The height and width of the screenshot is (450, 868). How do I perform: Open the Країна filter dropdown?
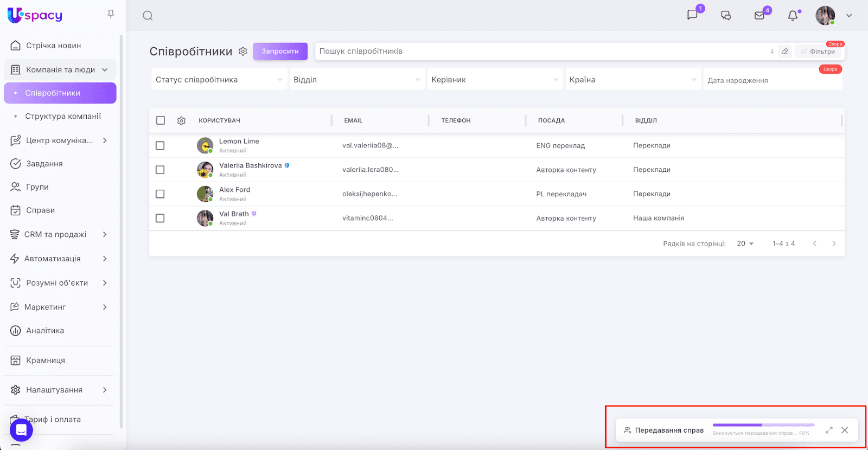coord(633,80)
